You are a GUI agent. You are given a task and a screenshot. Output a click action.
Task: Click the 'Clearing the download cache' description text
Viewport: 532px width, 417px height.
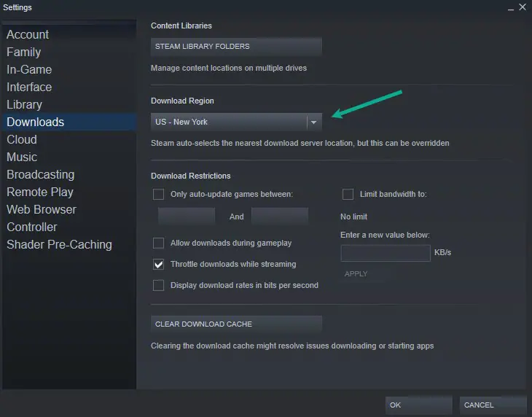pyautogui.click(x=292, y=346)
